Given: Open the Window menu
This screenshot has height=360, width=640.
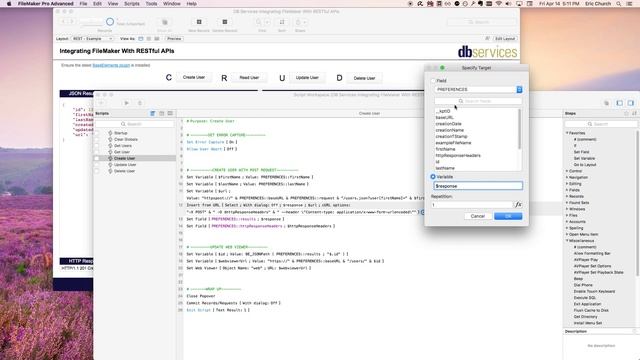Looking at the screenshot, I should click(x=171, y=4).
